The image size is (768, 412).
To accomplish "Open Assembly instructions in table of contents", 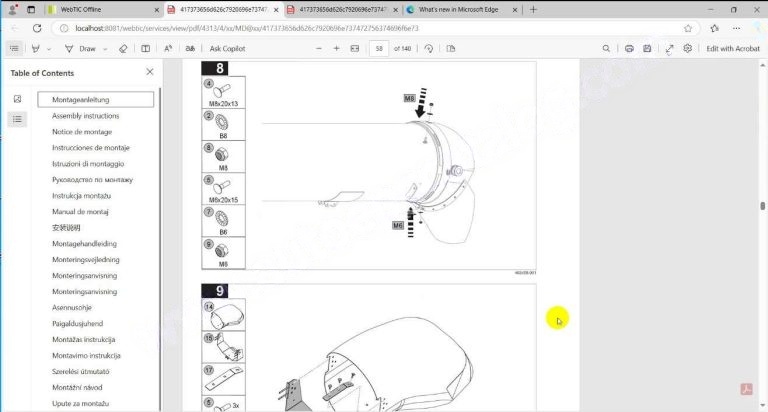I will pos(85,116).
